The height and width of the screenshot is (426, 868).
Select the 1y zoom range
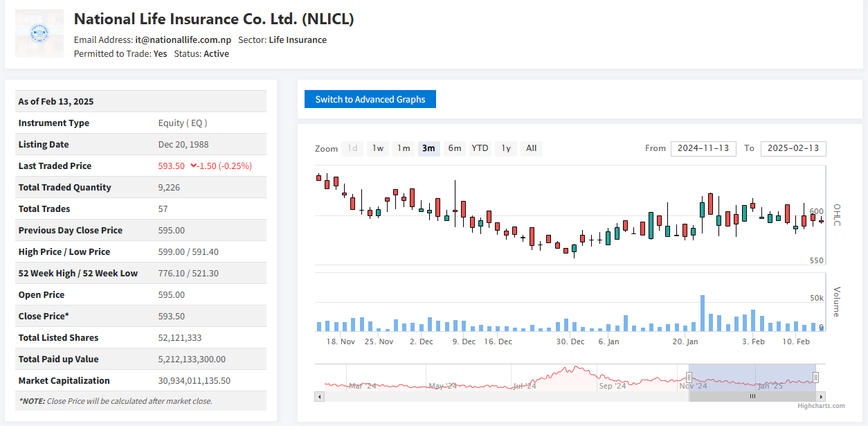[506, 148]
